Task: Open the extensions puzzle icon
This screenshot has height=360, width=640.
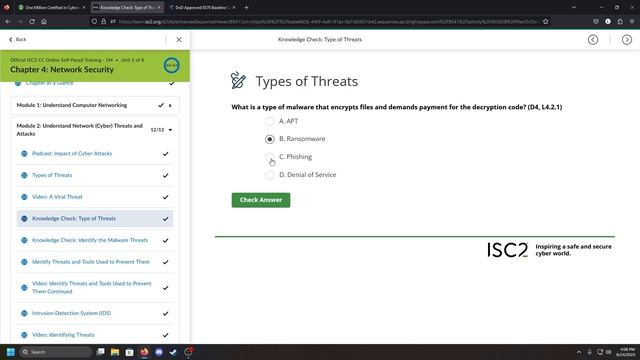Action: tap(620, 21)
